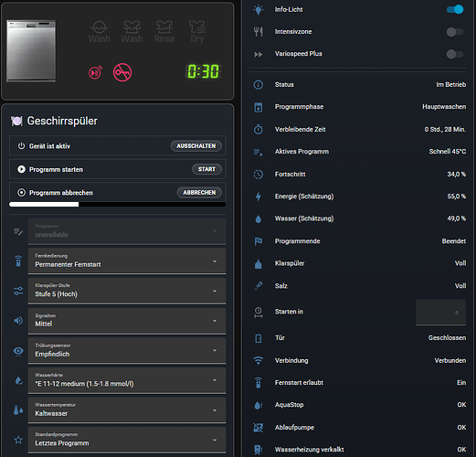Click the Schnell 45°C program value
The height and width of the screenshot is (457, 476).
[448, 152]
